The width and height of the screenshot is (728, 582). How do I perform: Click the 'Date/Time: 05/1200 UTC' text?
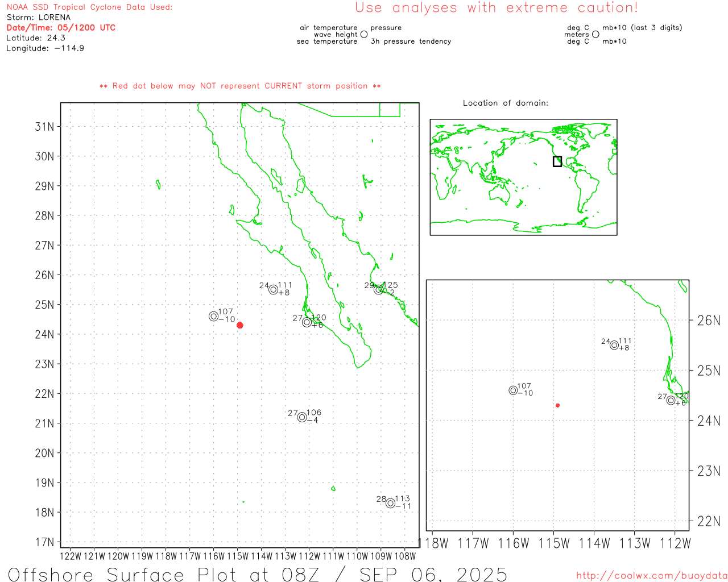pyautogui.click(x=61, y=28)
